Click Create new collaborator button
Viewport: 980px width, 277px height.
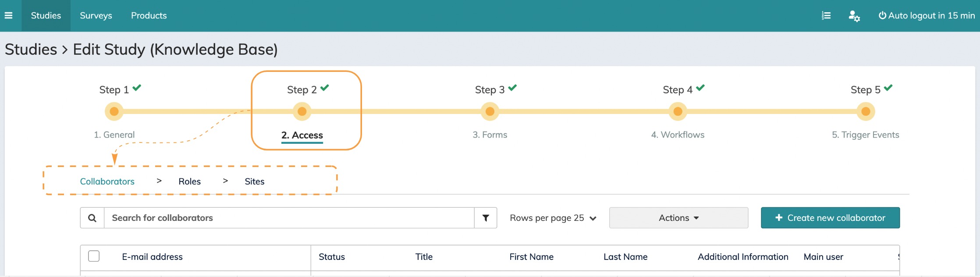830,218
